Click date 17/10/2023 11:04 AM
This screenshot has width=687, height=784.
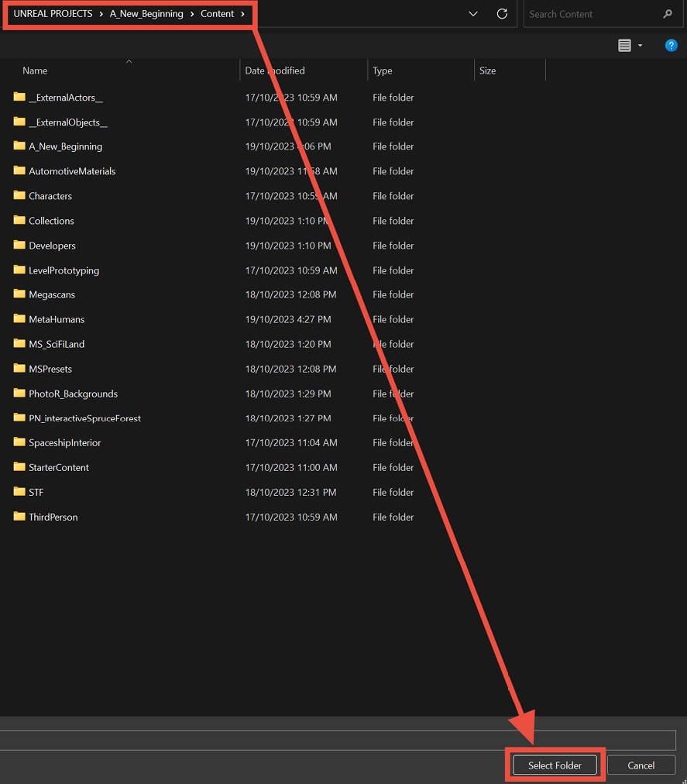coord(291,442)
